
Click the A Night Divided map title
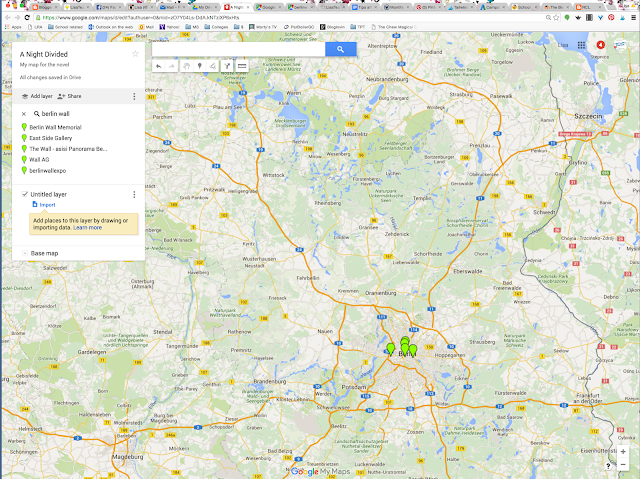pos(44,54)
